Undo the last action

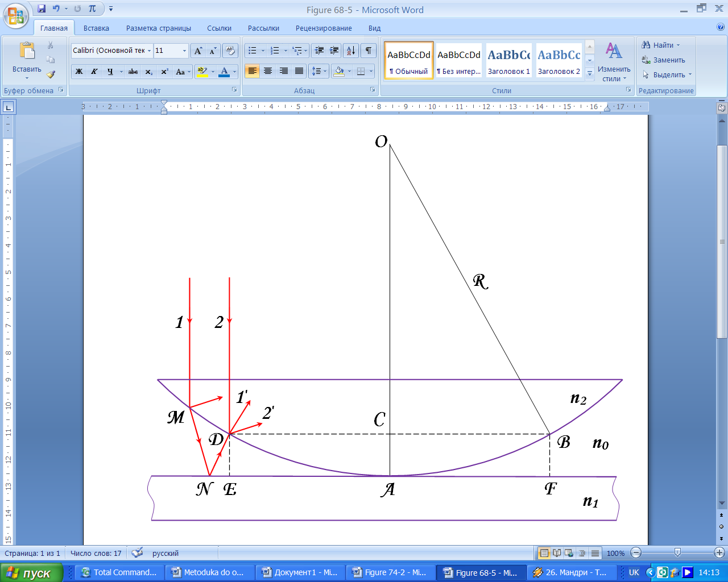click(x=56, y=9)
